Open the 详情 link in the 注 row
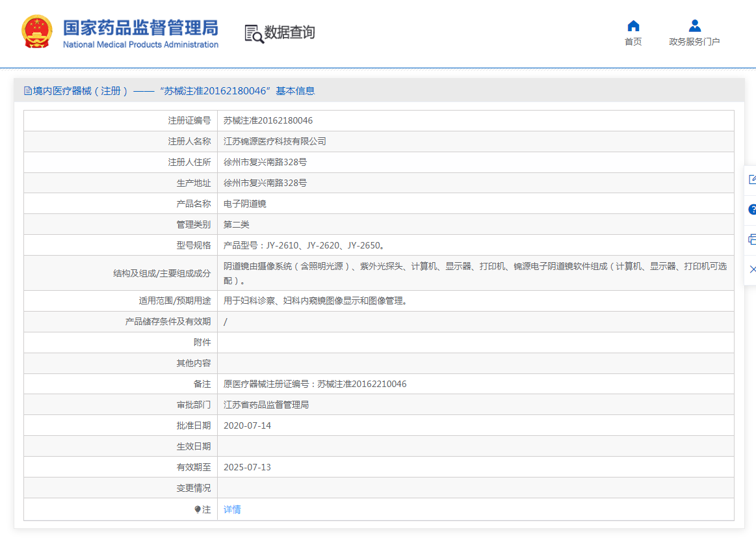Image resolution: width=756 pixels, height=538 pixels. pyautogui.click(x=232, y=509)
